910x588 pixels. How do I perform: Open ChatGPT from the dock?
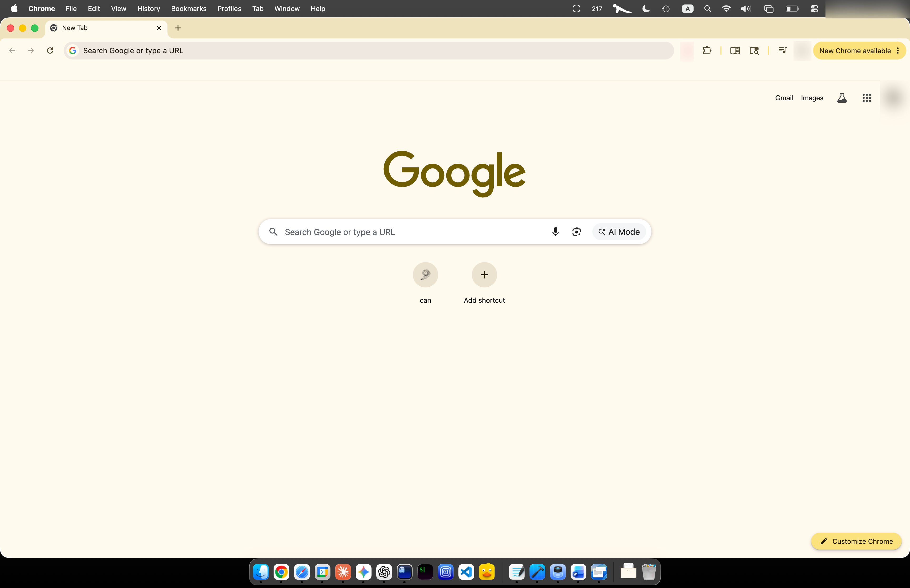(x=384, y=572)
